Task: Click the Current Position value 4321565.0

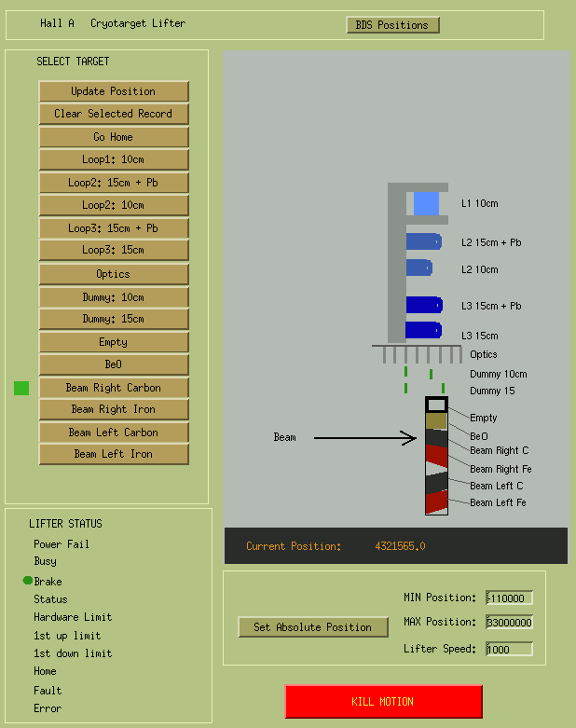Action: pos(400,546)
